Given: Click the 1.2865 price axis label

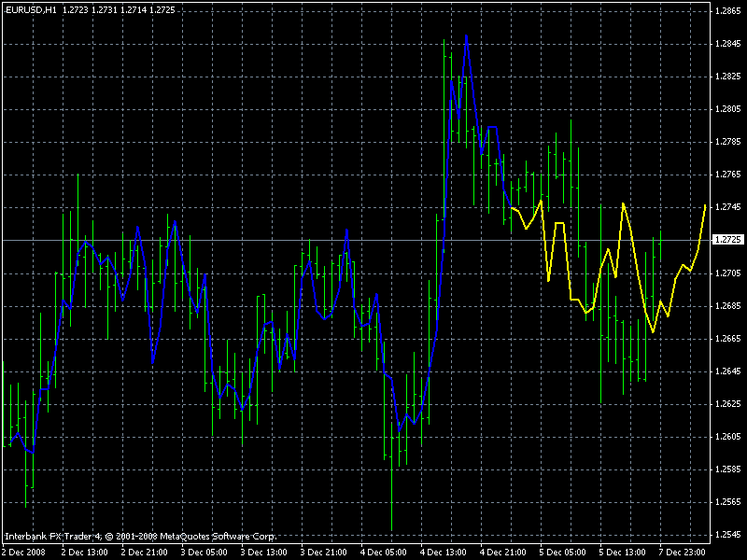Looking at the screenshot, I should click(x=728, y=11).
